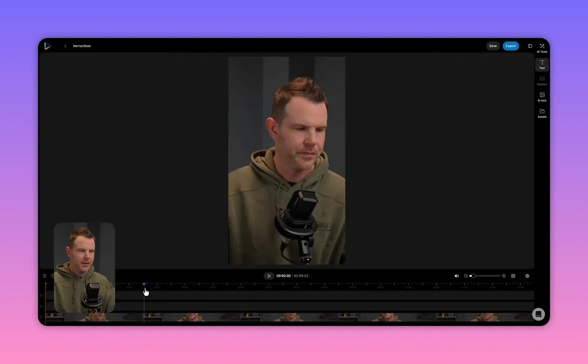The height and width of the screenshot is (364, 588).
Task: Click the bernardtest project title
Action: pyautogui.click(x=81, y=46)
